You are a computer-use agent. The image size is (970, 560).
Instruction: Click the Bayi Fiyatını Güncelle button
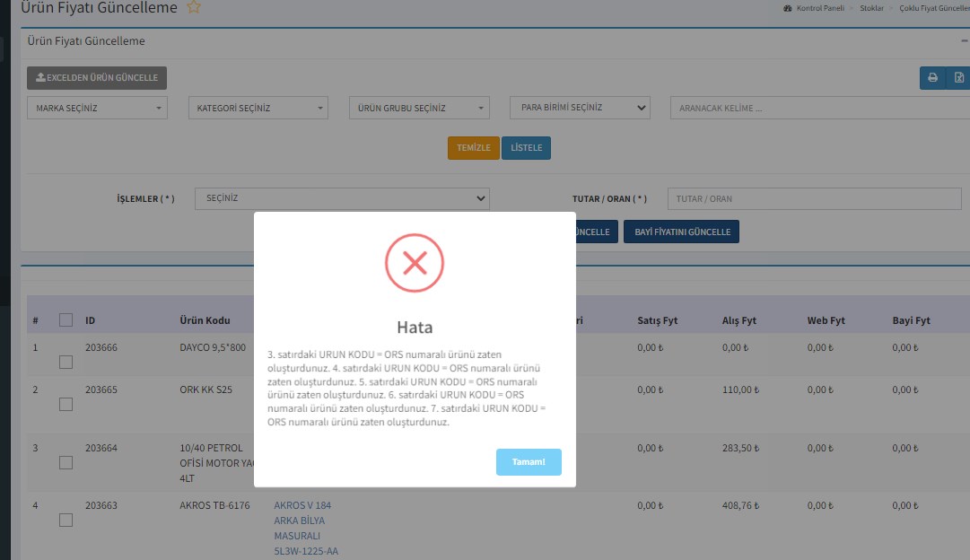point(681,232)
